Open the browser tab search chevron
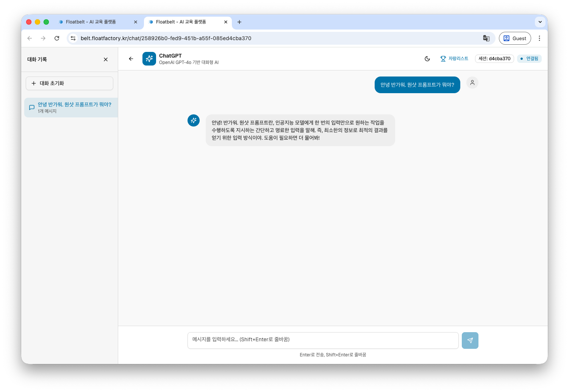Screen dimensions: 569x392 [x=540, y=22]
